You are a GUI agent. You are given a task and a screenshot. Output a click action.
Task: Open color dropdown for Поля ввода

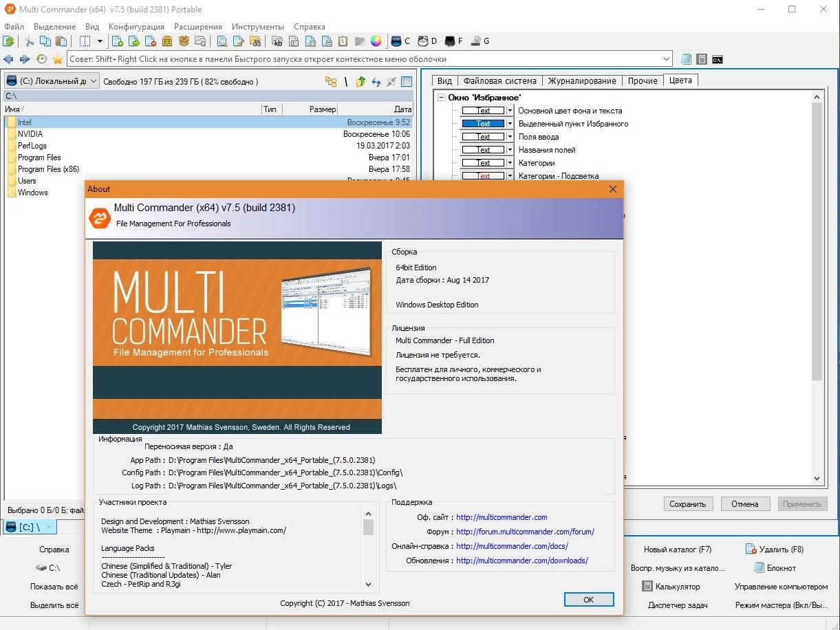[x=510, y=137]
